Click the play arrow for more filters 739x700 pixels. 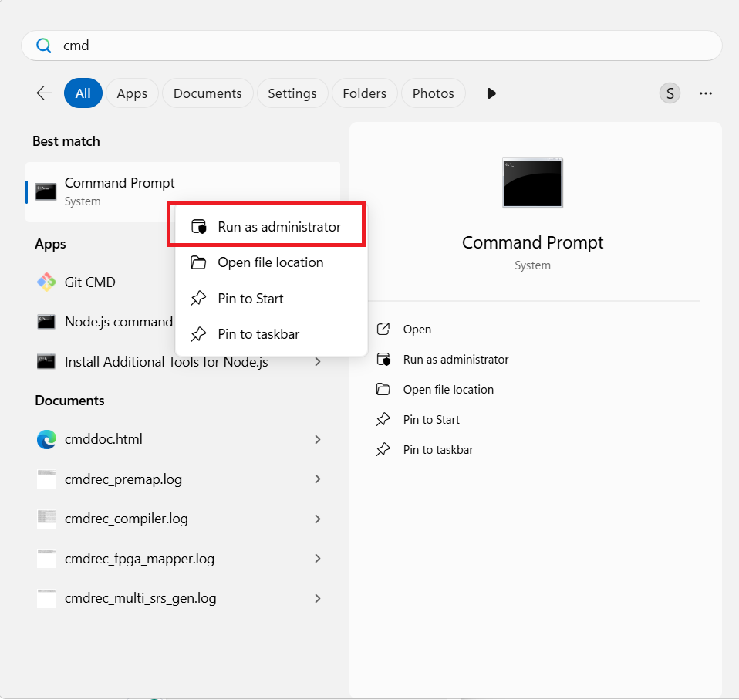[491, 93]
